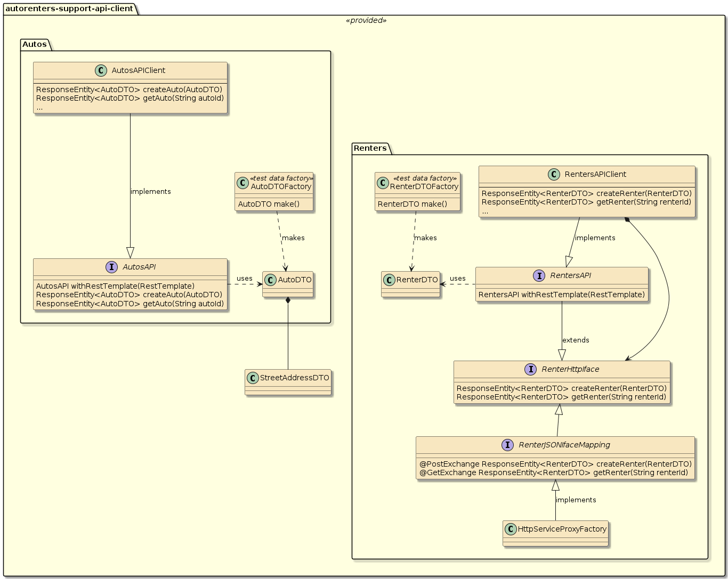Click 'RenterDTO make()' method text
This screenshot has height=579, width=728.
412,204
